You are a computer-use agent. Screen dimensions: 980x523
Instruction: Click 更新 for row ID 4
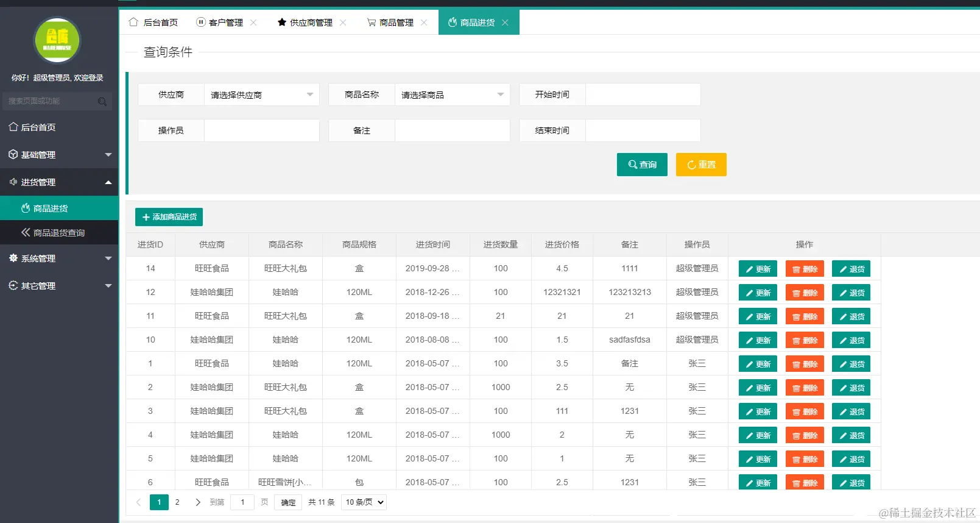pyautogui.click(x=758, y=435)
